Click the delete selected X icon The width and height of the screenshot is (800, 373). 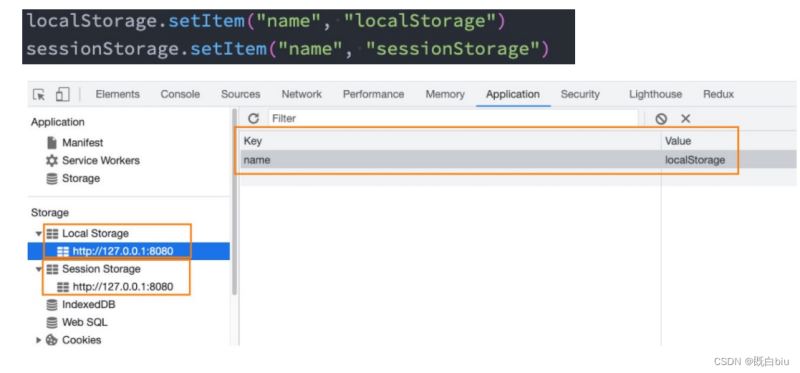point(686,119)
